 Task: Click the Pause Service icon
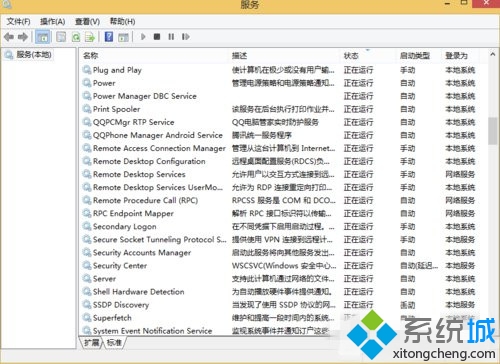(x=171, y=37)
